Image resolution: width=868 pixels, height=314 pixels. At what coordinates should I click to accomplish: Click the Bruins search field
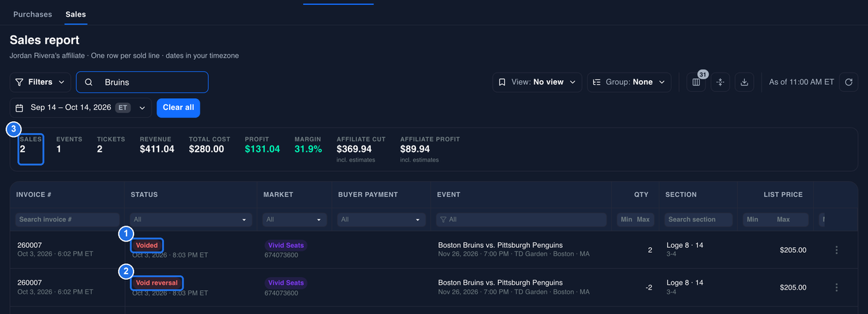142,82
